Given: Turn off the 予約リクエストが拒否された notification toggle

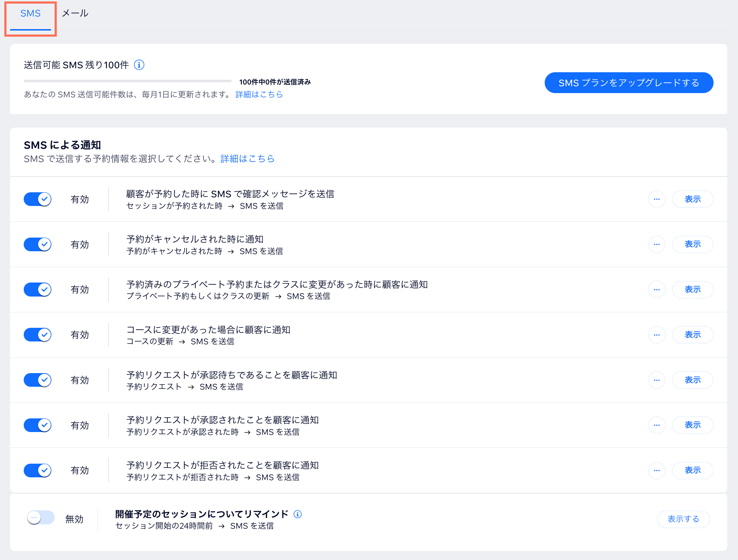Looking at the screenshot, I should point(37,470).
